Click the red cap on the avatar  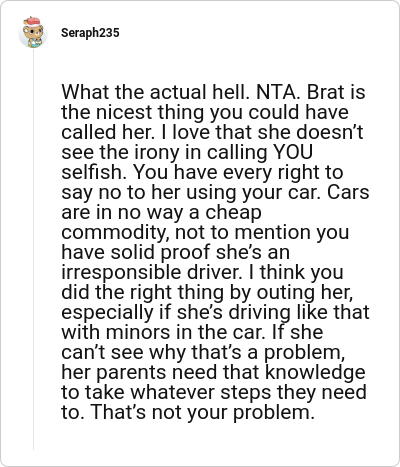tap(33, 21)
